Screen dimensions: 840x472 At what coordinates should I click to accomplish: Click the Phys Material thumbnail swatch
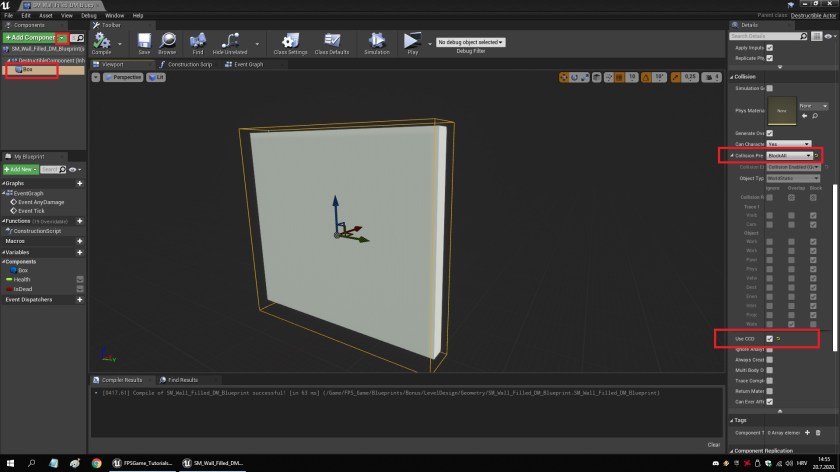(781, 110)
